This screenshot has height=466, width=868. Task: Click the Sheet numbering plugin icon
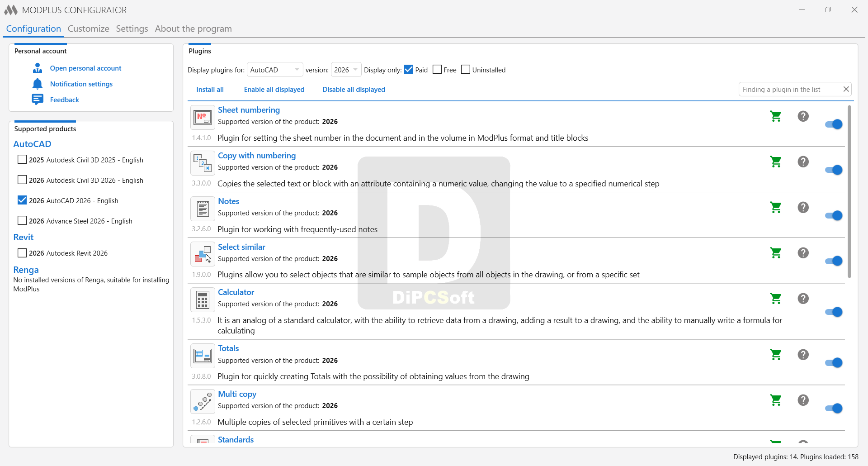203,118
